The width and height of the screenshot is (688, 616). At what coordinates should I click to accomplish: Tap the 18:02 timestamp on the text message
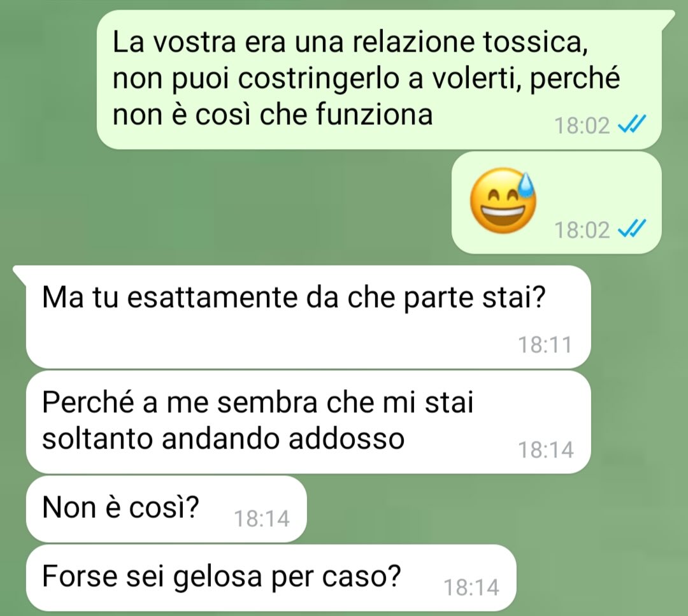pyautogui.click(x=582, y=125)
